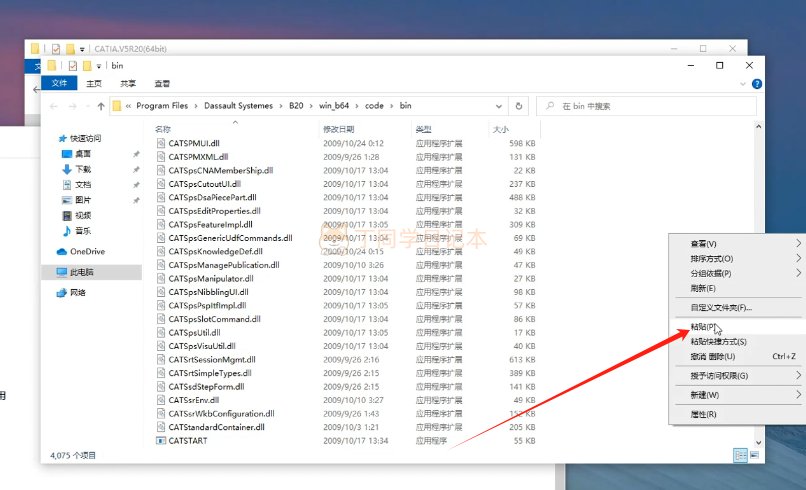Choose 属性(R) from the context menu

coord(704,414)
